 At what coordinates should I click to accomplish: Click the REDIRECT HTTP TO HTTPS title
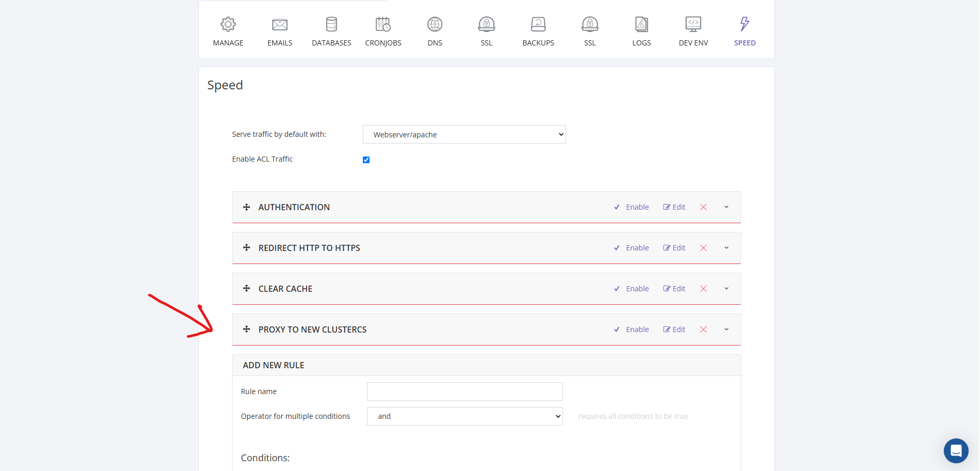tap(309, 248)
